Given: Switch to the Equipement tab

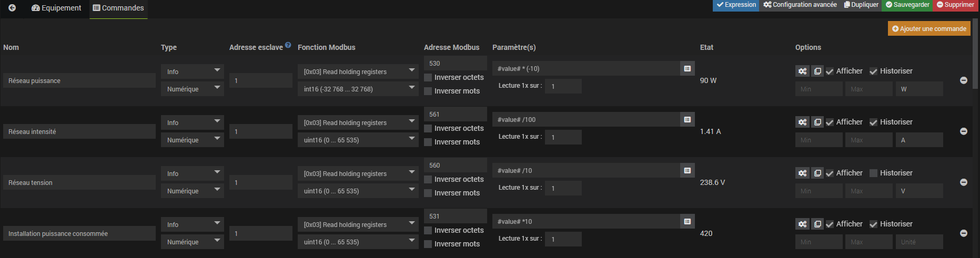Looking at the screenshot, I should [56, 8].
